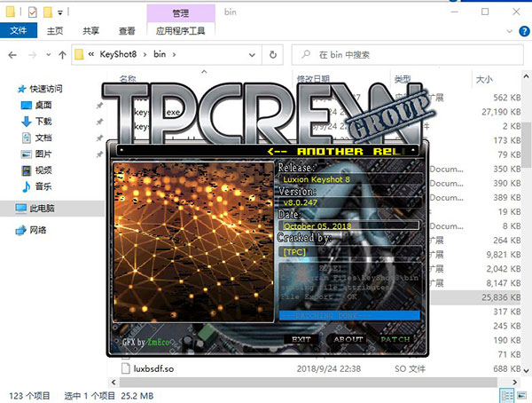Select the luxbsdf.so file
This screenshot has height=403, width=532.
click(x=153, y=368)
